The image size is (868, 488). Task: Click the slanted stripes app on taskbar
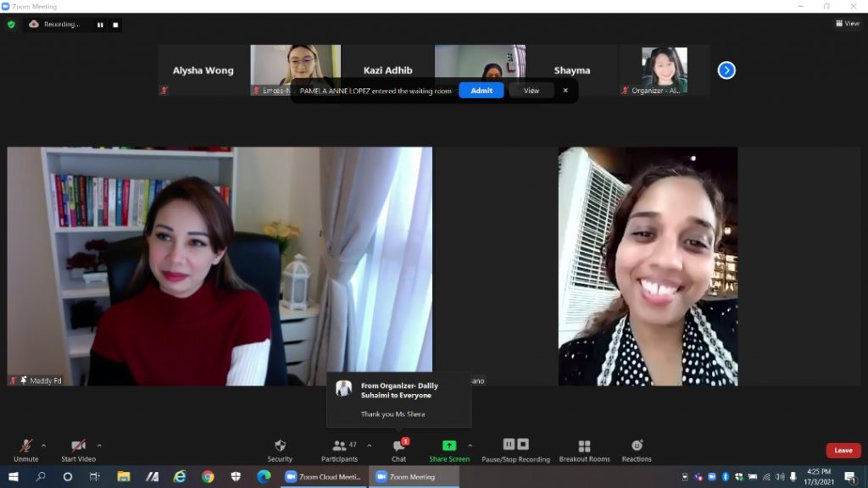click(152, 476)
